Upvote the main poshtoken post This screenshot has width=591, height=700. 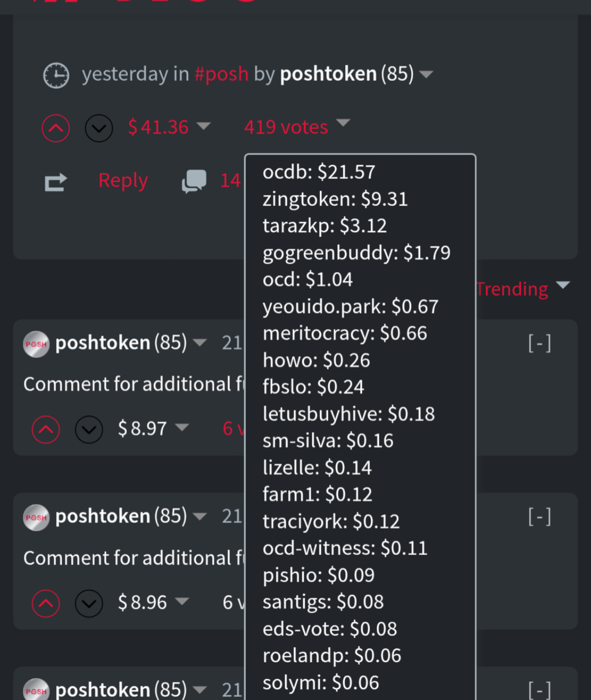point(56,128)
